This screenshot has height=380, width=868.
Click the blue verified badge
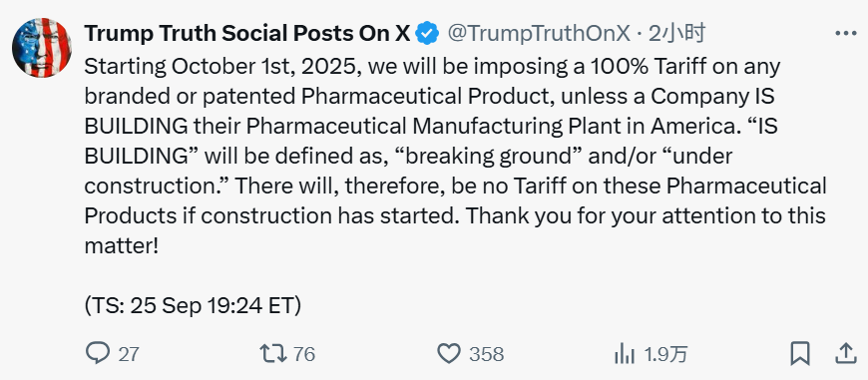427,34
